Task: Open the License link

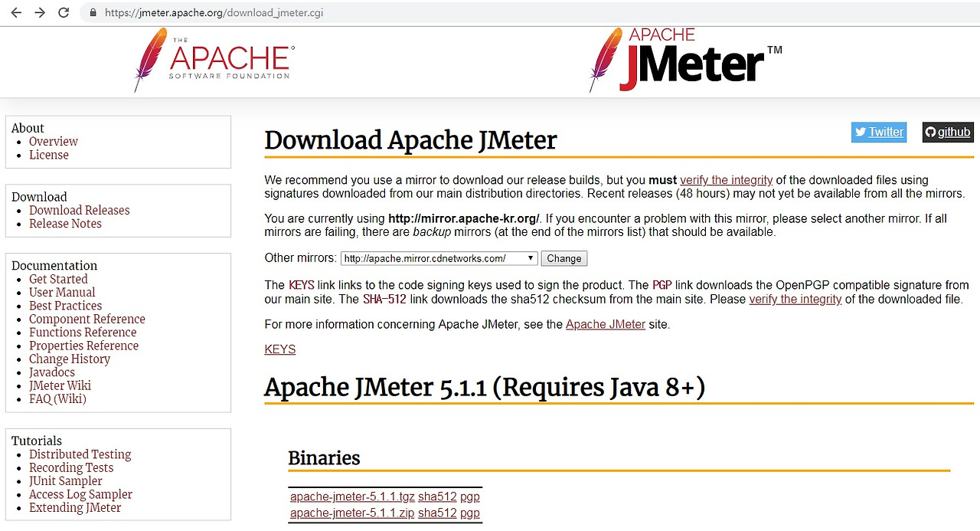Action: (49, 155)
